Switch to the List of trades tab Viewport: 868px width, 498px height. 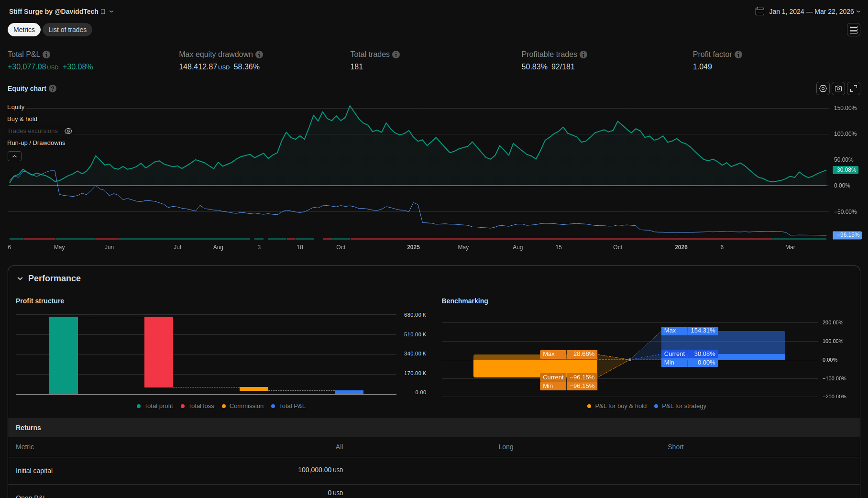67,30
